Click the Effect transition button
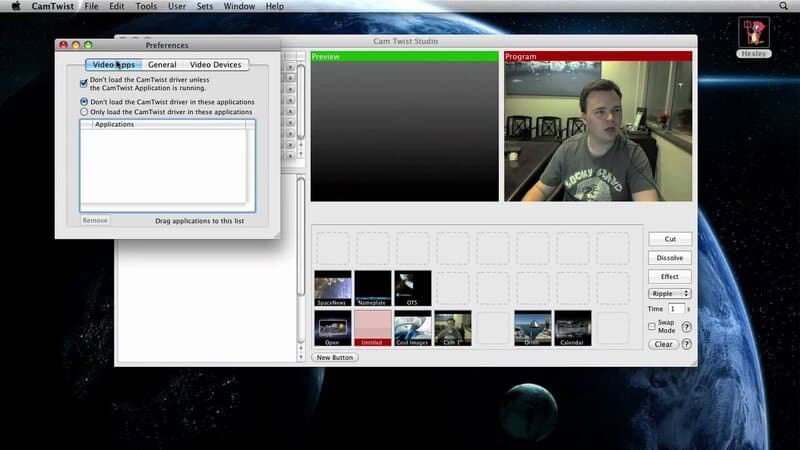This screenshot has height=450, width=800. [670, 277]
